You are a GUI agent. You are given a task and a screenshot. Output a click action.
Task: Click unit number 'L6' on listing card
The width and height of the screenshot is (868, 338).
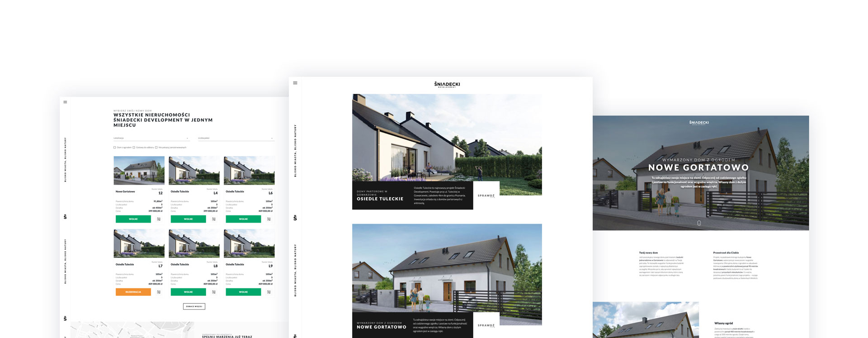(x=271, y=193)
